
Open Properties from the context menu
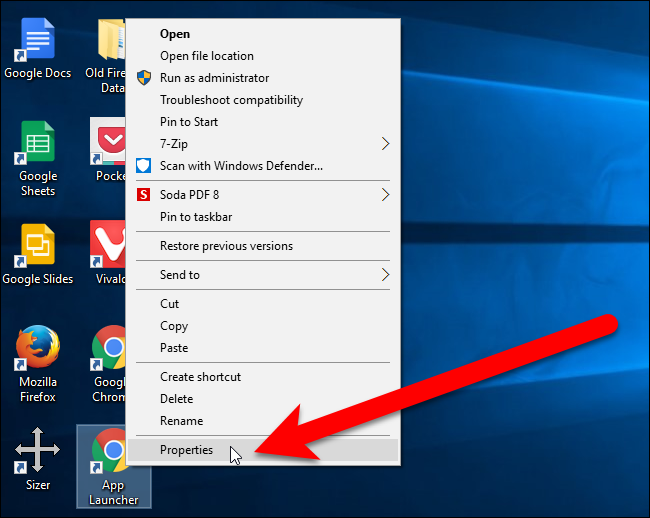[263, 450]
